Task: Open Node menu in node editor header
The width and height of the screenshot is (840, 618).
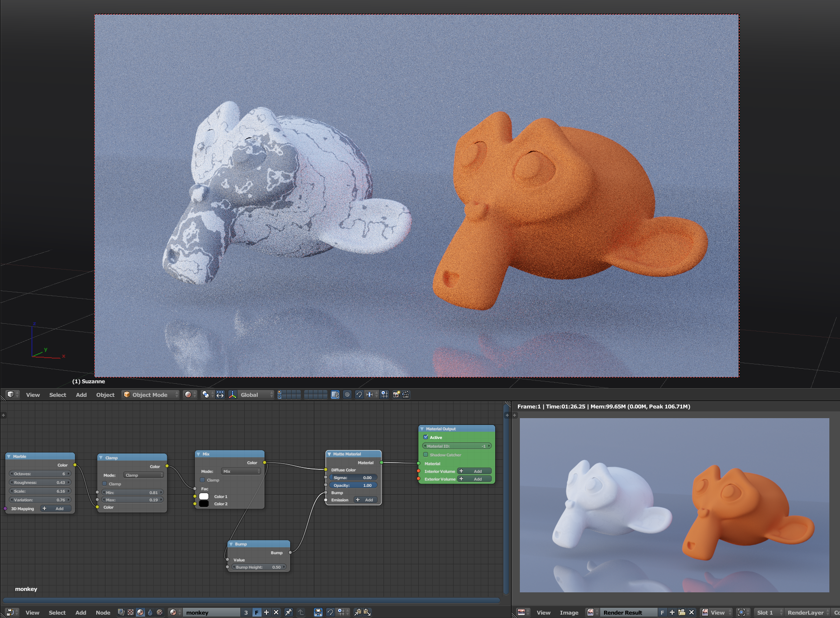Action: point(103,612)
